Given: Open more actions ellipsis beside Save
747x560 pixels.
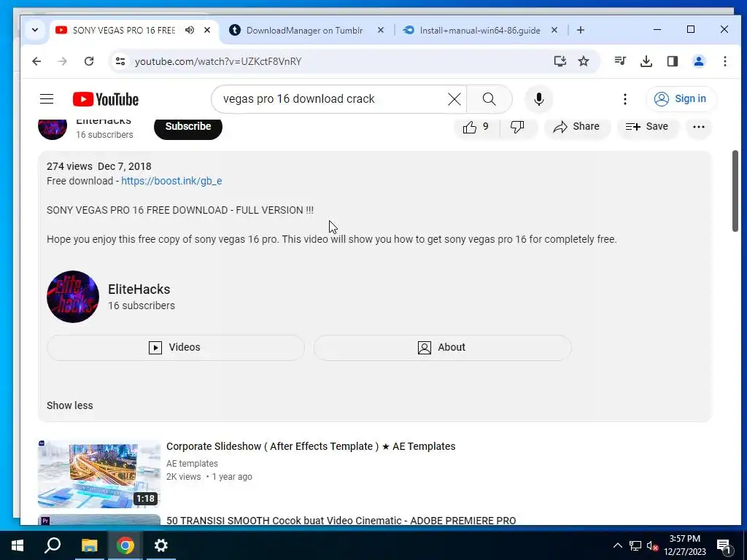Looking at the screenshot, I should click(699, 127).
